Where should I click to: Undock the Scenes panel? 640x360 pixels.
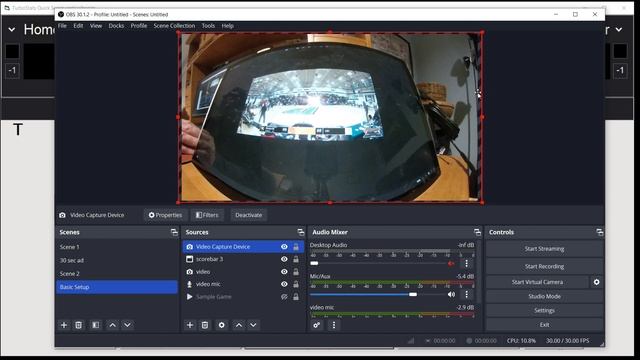click(x=174, y=232)
